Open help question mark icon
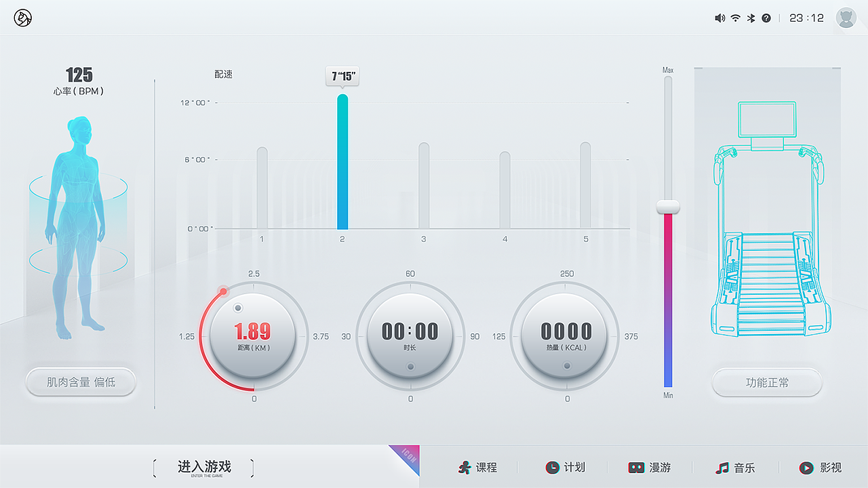This screenshot has height=488, width=868. (x=766, y=18)
